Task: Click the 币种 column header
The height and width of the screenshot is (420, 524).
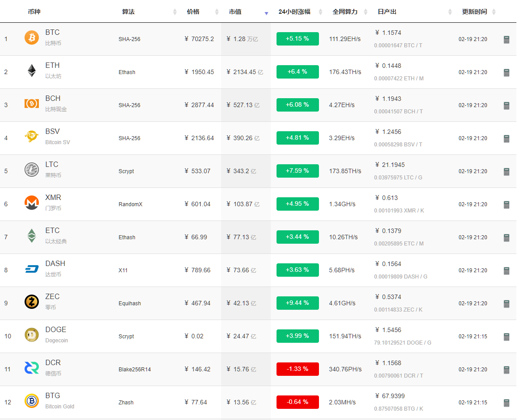Action: coord(34,12)
